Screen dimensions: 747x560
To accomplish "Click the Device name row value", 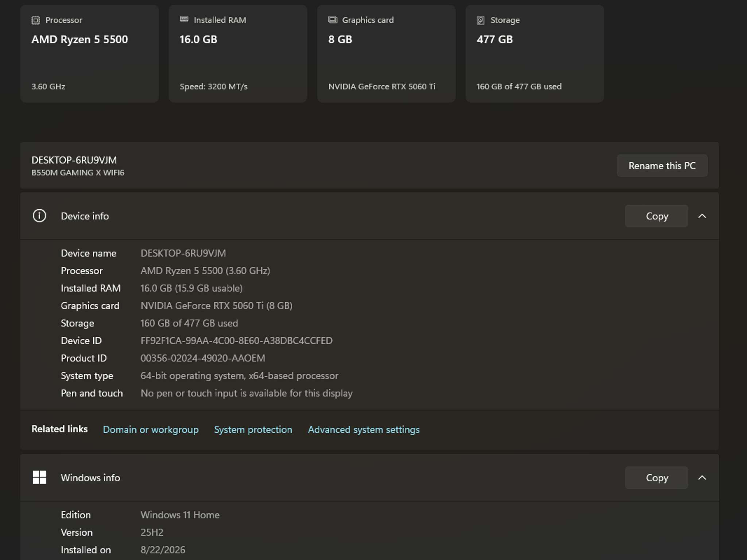I will click(x=183, y=253).
